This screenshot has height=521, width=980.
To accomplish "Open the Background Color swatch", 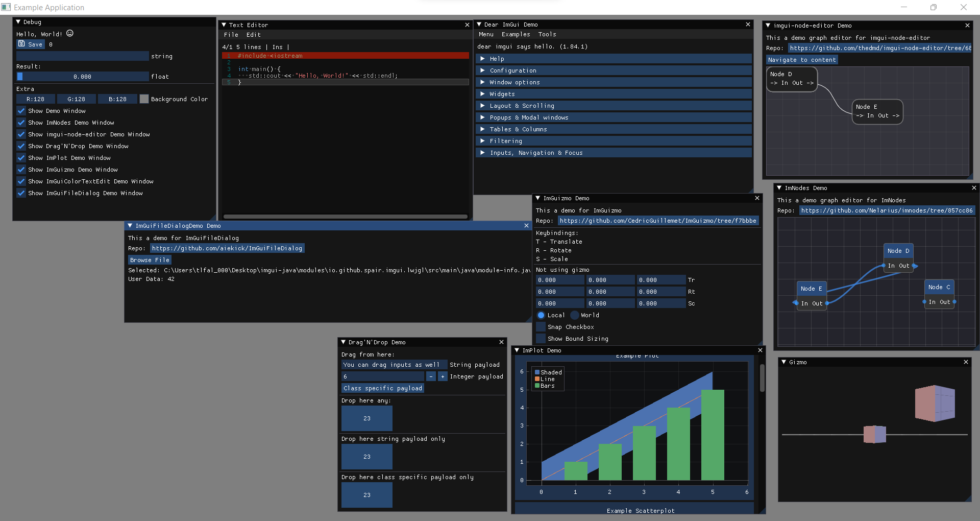I will pos(144,99).
